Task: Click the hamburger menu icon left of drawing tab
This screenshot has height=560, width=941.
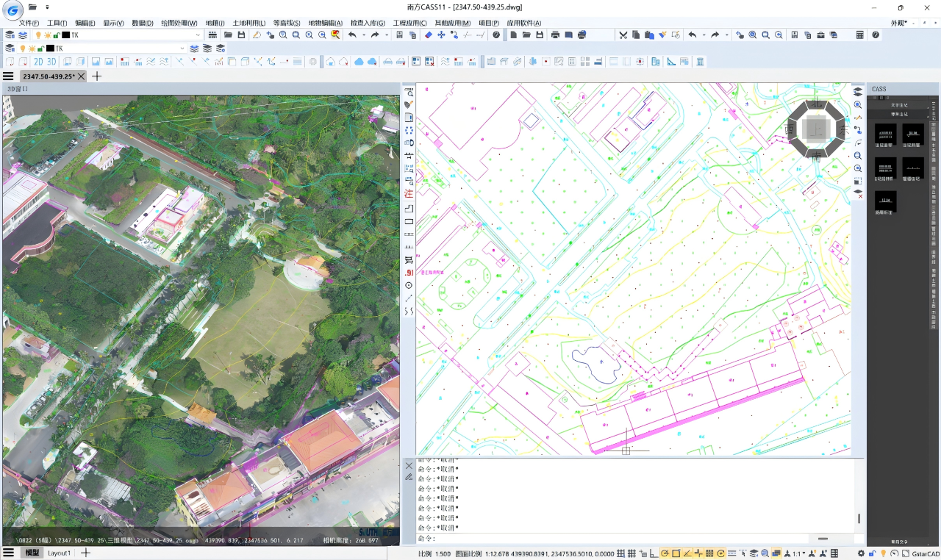Action: 8,76
